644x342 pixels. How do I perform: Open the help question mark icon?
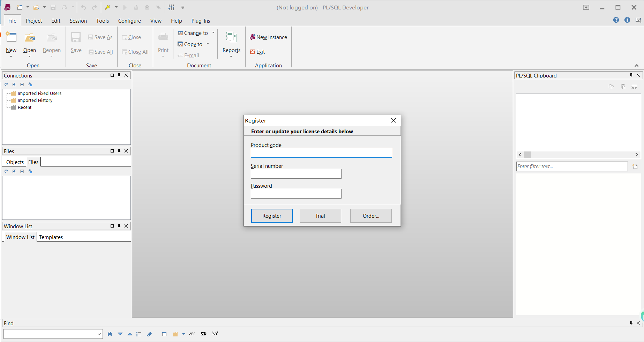[x=616, y=20]
